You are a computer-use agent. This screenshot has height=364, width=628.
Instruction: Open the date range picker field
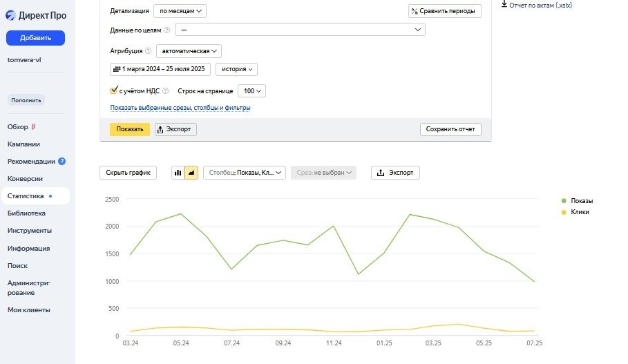(x=160, y=69)
